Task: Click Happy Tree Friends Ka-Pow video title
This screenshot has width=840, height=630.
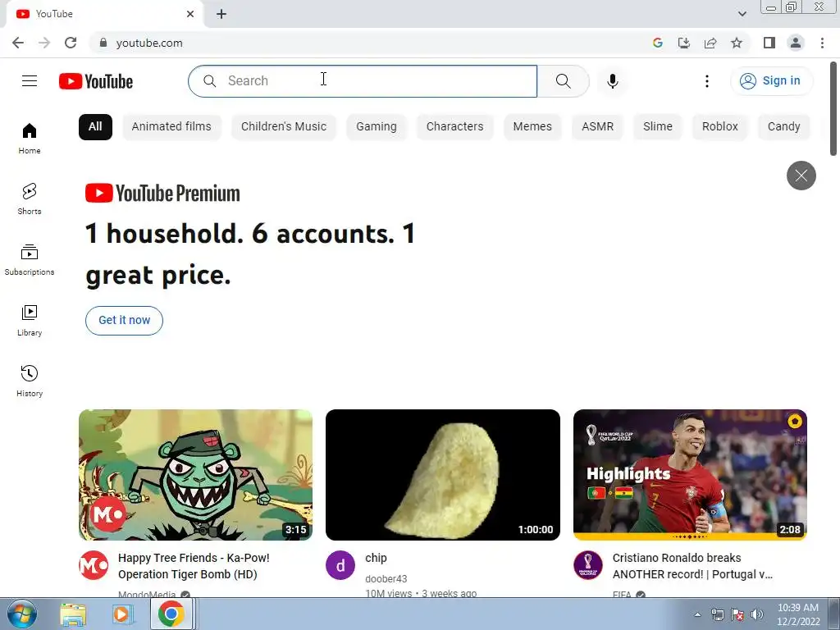Action: pyautogui.click(x=194, y=566)
